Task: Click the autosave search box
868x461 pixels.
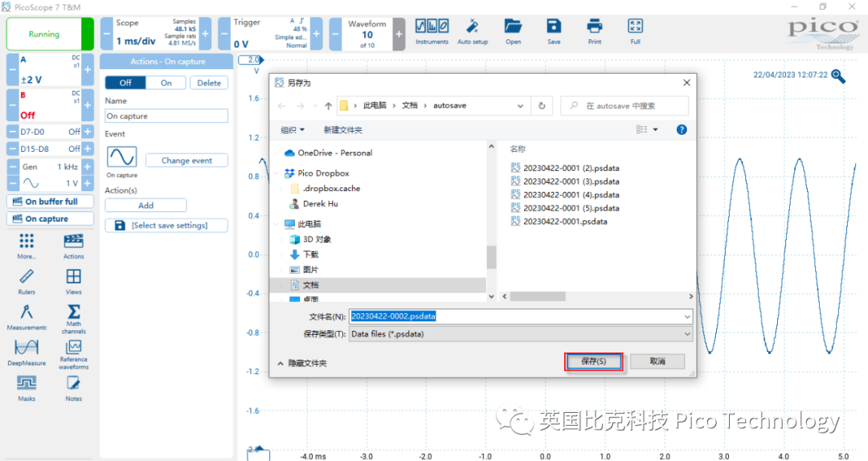Action: tap(624, 106)
